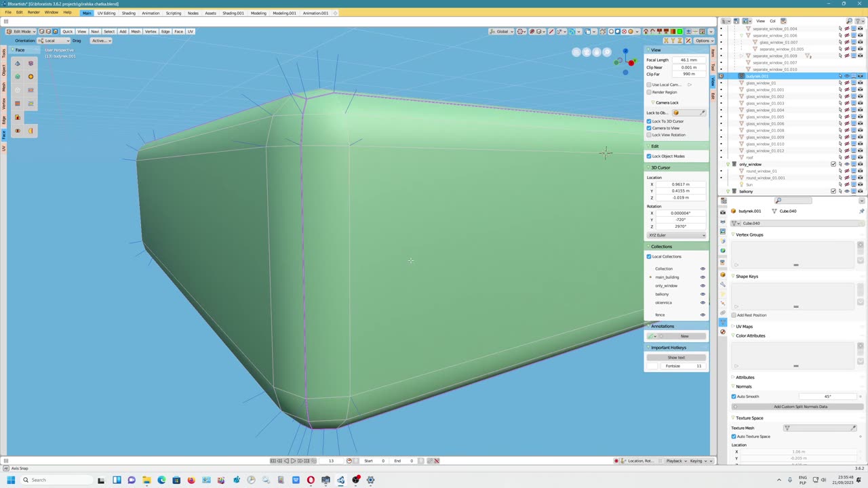Click the New annotation button

pos(684,336)
